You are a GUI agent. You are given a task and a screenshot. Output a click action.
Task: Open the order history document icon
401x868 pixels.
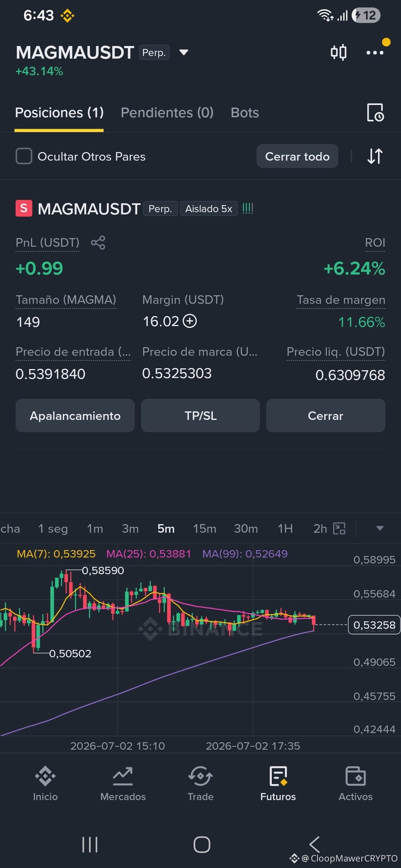[x=375, y=112]
